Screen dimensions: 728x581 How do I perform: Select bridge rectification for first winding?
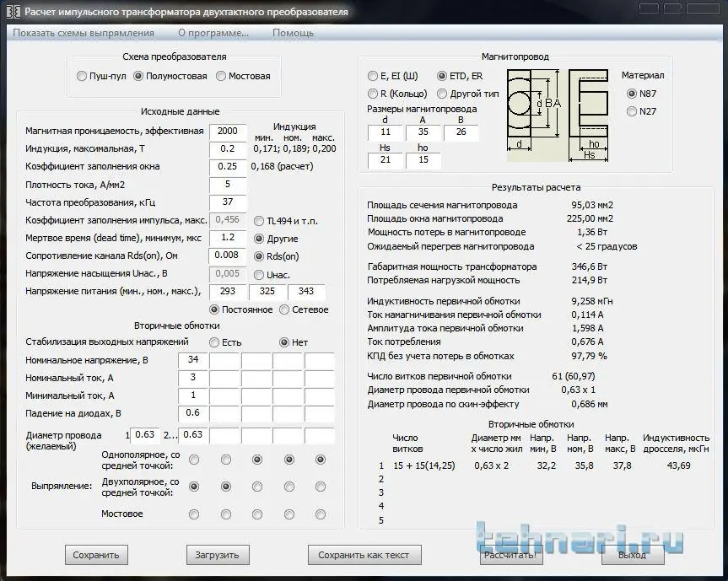(x=194, y=514)
